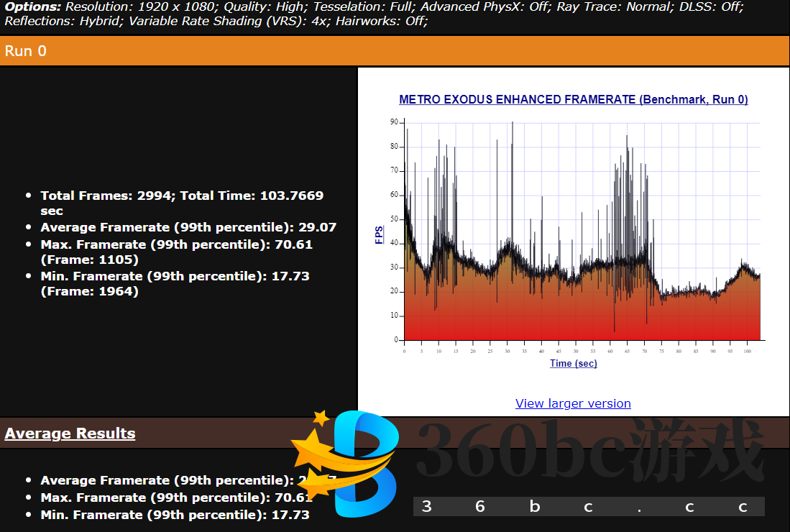
Task: Click Min. Framerate 17.73 under Average Results
Action: 175,515
